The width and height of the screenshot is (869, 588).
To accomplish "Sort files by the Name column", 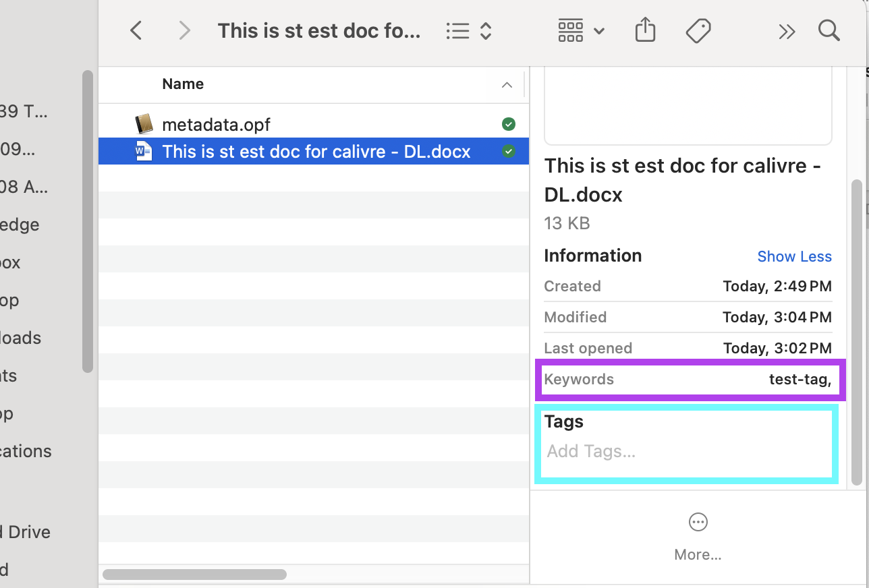I will [x=183, y=84].
